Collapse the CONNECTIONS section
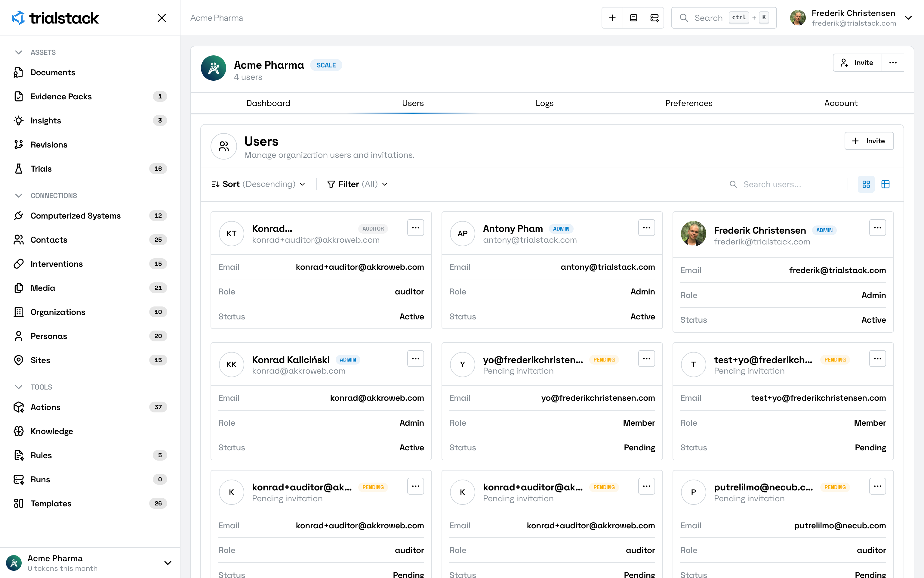 (x=18, y=196)
